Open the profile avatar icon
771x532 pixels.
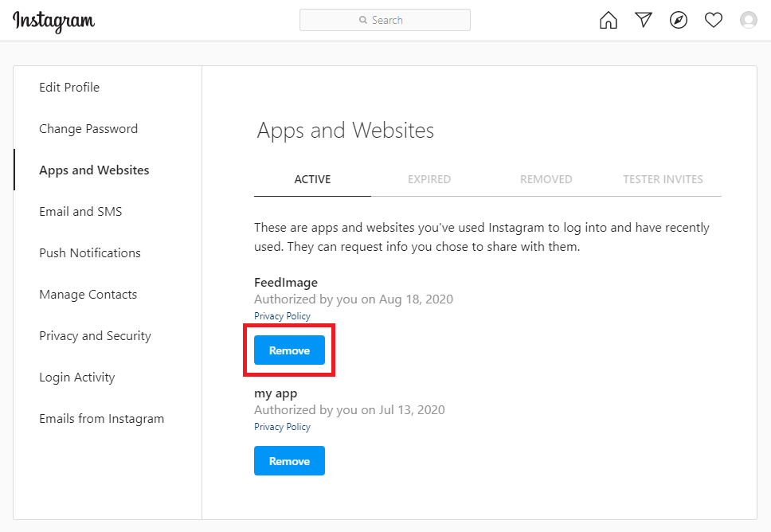pyautogui.click(x=749, y=20)
